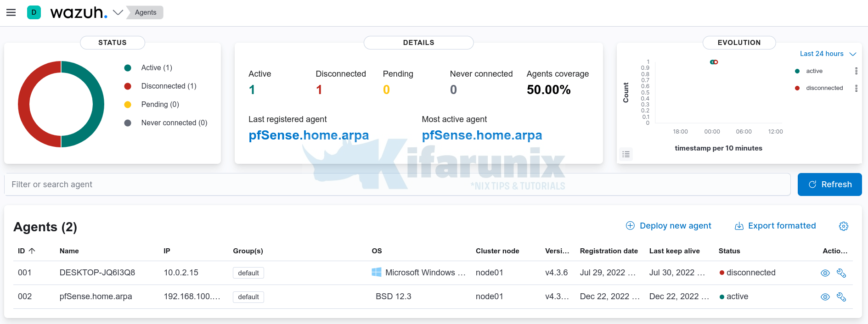Click agent name pfSense.home.arpa in table
This screenshot has width=868, height=324.
point(96,296)
